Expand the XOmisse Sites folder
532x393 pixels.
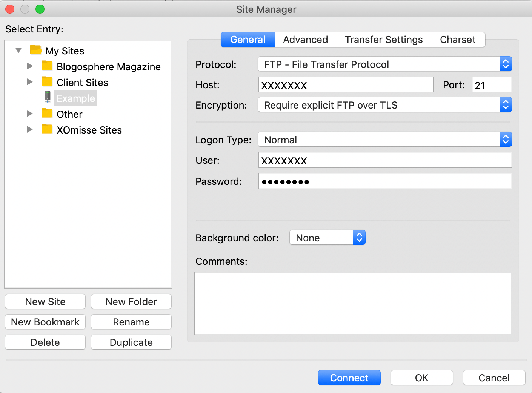pyautogui.click(x=30, y=129)
